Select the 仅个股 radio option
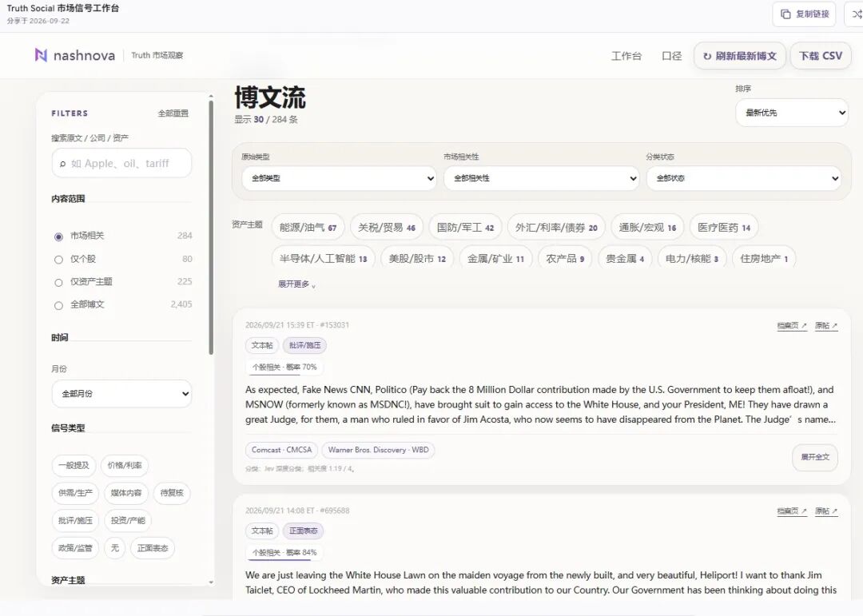 pos(58,260)
